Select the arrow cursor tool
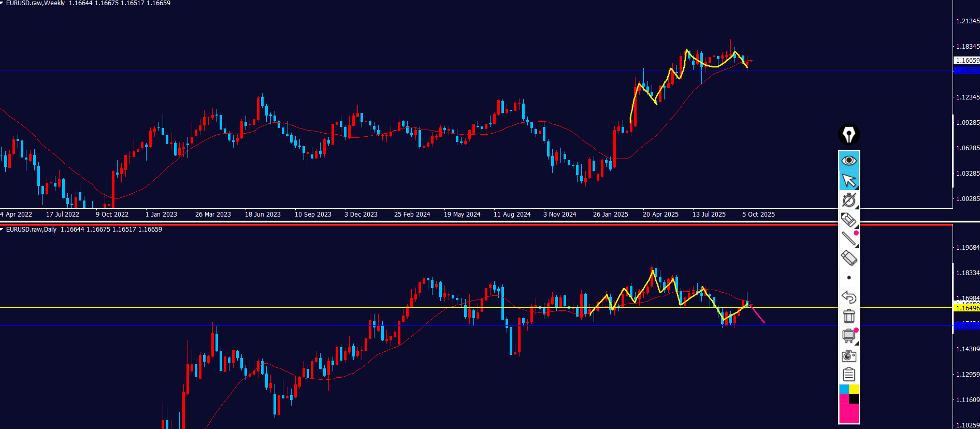Viewport: 980px width, 429px height. click(848, 180)
